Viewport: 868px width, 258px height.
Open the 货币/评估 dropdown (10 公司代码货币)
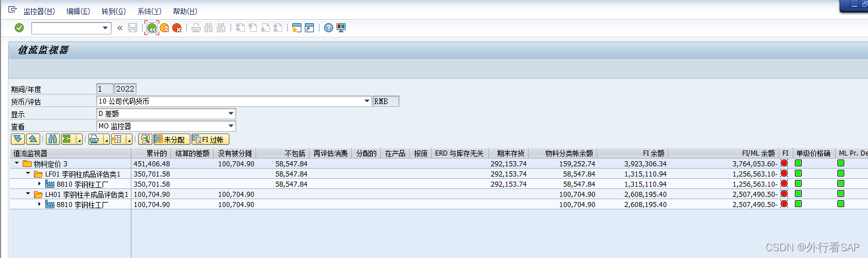(367, 101)
